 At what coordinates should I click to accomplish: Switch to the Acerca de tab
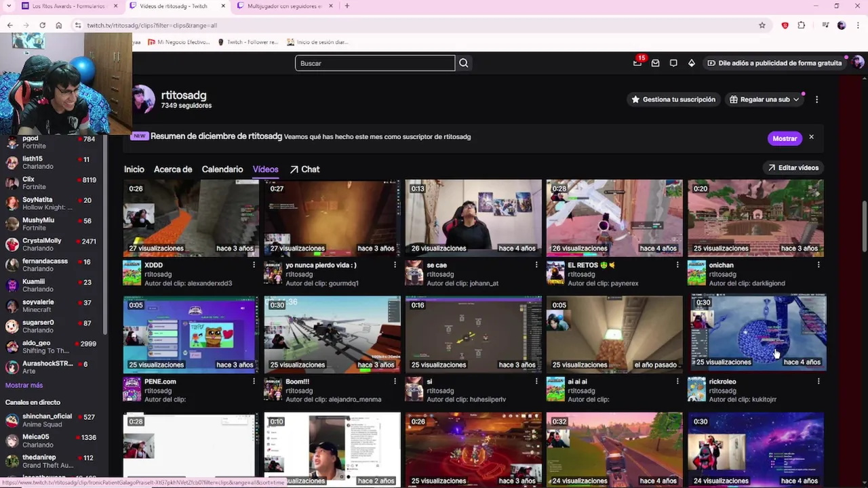click(x=173, y=169)
